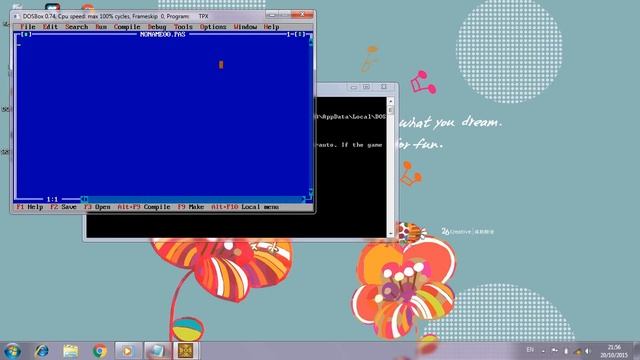Image resolution: width=640 pixels, height=360 pixels.
Task: Click the network tray icon
Action: coord(578,351)
